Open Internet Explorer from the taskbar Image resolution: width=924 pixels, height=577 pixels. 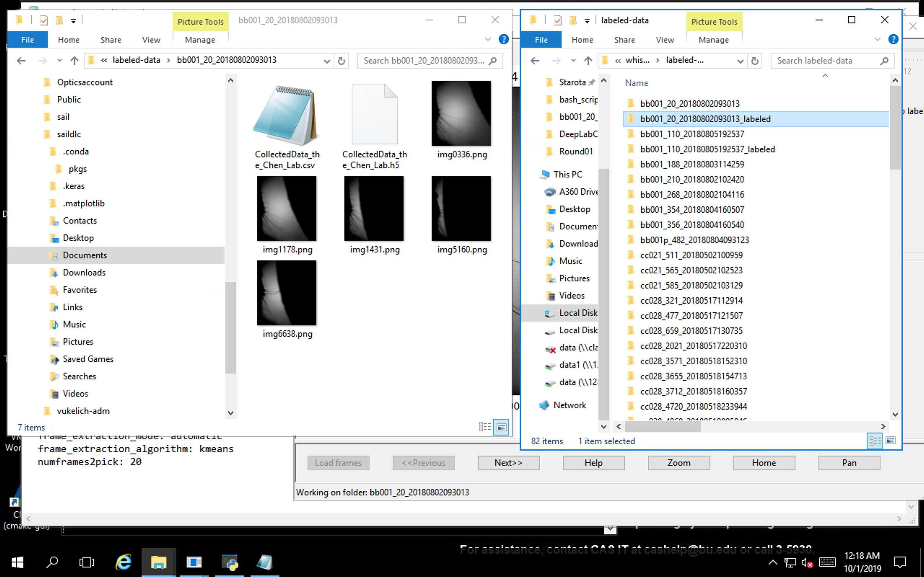[x=122, y=562]
